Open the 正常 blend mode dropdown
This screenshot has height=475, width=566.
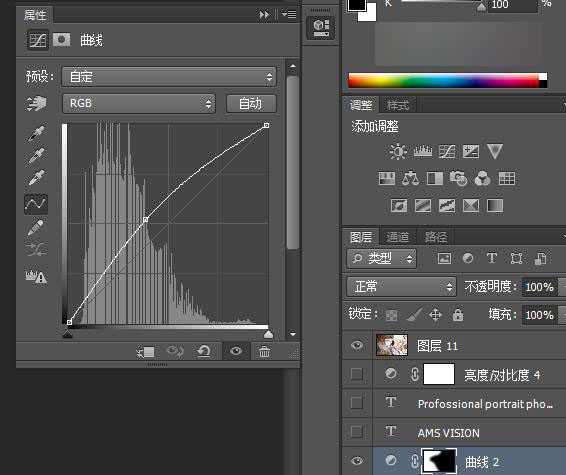401,287
